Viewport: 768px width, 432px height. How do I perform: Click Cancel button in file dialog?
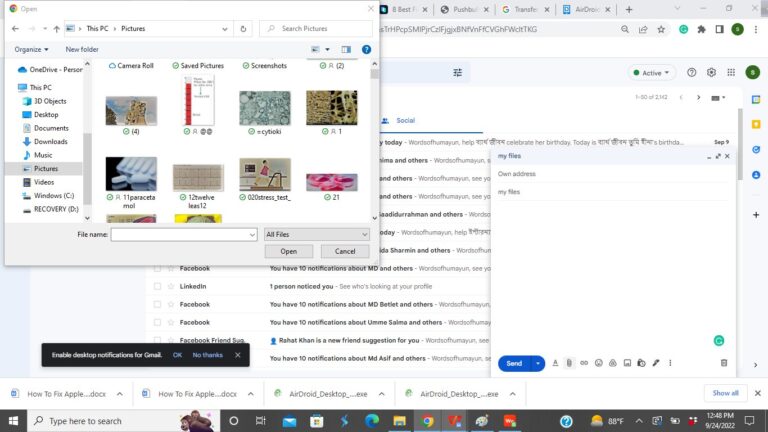(x=345, y=251)
